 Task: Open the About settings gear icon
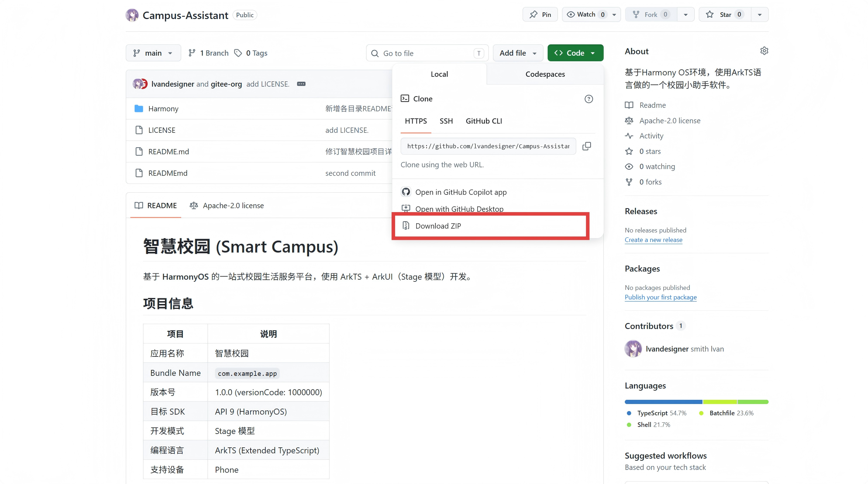(764, 51)
